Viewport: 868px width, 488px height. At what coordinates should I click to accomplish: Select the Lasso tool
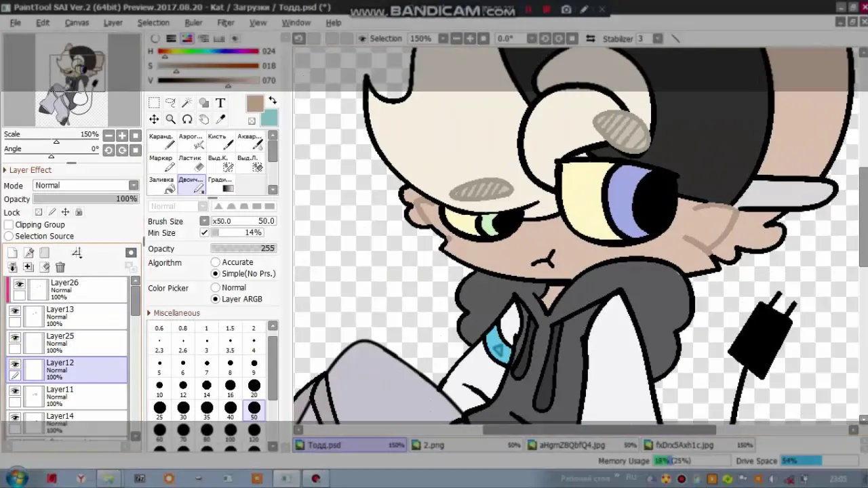coord(171,103)
